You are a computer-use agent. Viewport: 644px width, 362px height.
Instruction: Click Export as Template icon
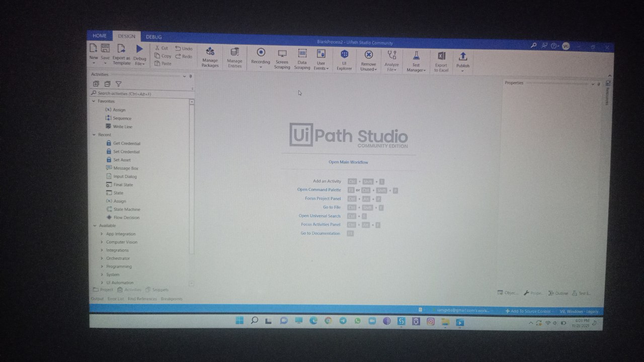tap(121, 49)
